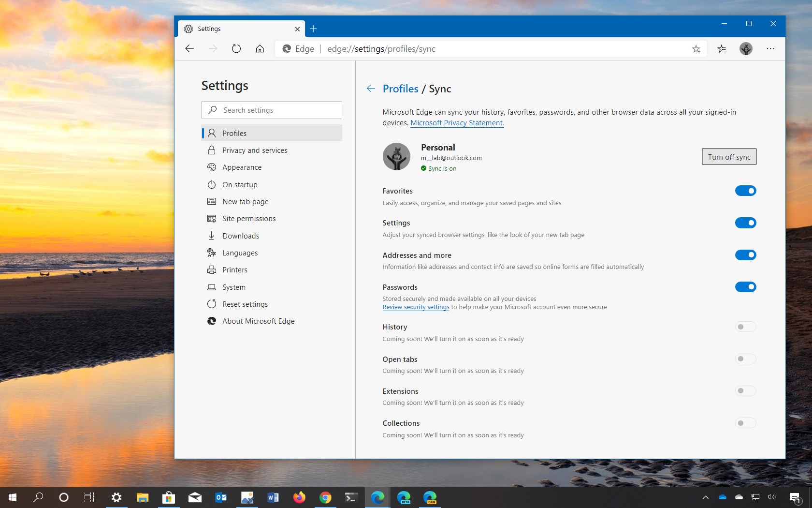Expand hidden icons in the system tray
This screenshot has width=812, height=508.
(705, 497)
